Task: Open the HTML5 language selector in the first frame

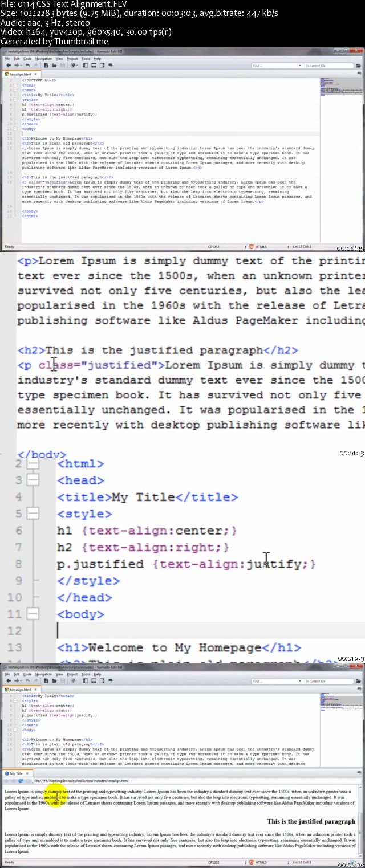Action: (261, 247)
